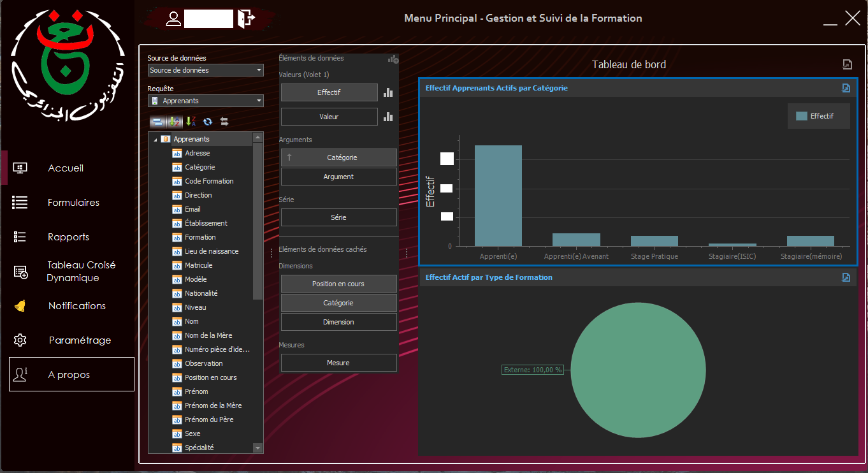The height and width of the screenshot is (473, 868).
Task: Click the Série placeholder button
Action: [339, 217]
